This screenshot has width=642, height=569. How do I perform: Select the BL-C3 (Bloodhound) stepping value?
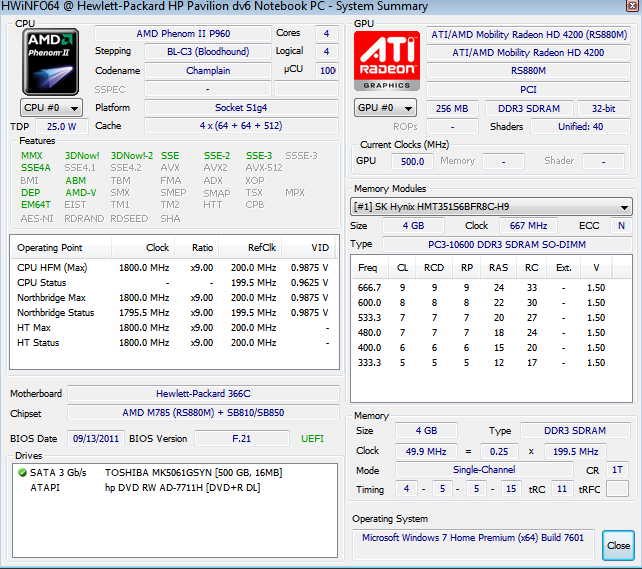[x=208, y=52]
